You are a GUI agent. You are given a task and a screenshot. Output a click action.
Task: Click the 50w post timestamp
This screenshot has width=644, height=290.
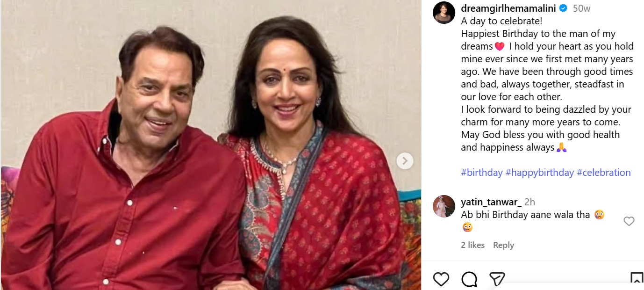coord(581,8)
